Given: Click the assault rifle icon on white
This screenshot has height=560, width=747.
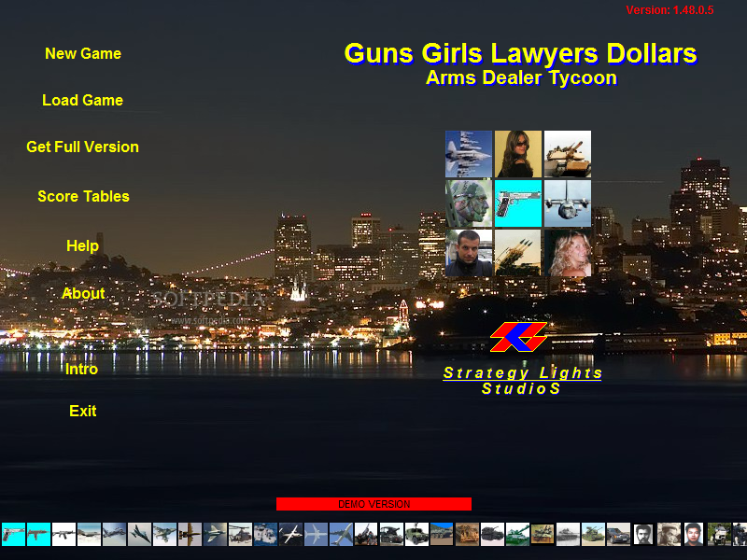Looking at the screenshot, I should (x=63, y=534).
